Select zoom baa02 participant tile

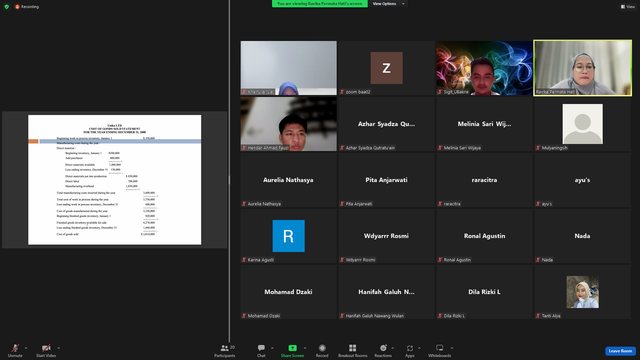(x=387, y=68)
